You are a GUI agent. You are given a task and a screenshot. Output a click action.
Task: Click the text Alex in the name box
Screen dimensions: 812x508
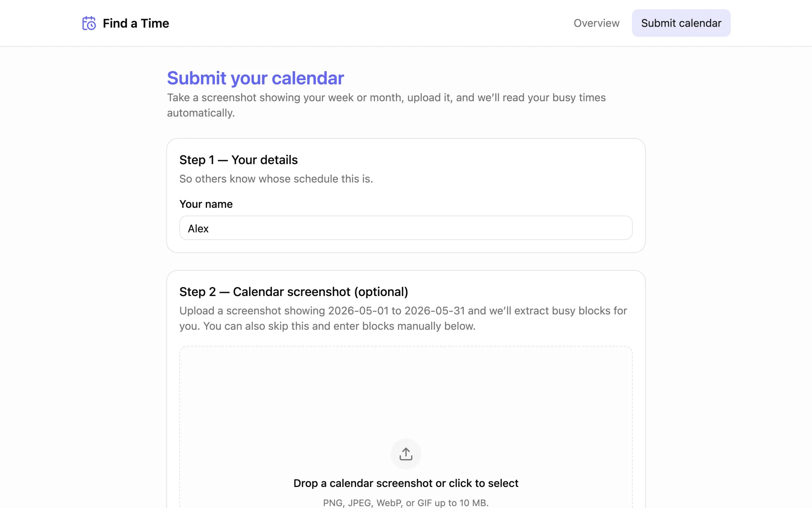click(198, 229)
